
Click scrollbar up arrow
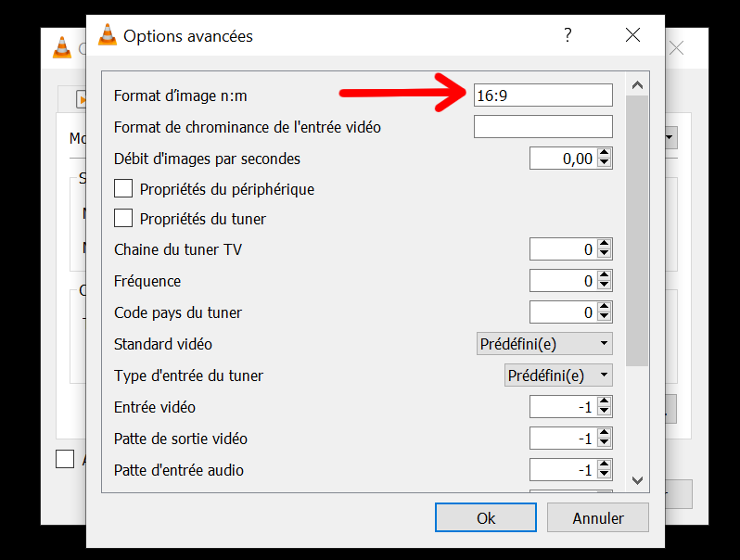coord(637,85)
